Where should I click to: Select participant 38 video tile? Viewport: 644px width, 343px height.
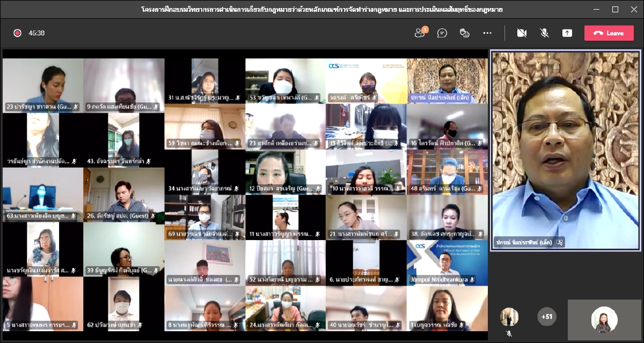(447, 217)
